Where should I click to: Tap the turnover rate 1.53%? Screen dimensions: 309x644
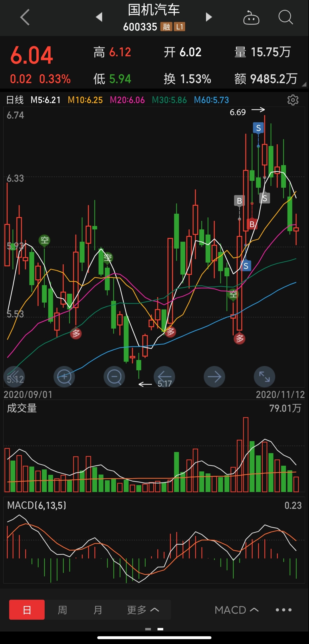[196, 79]
